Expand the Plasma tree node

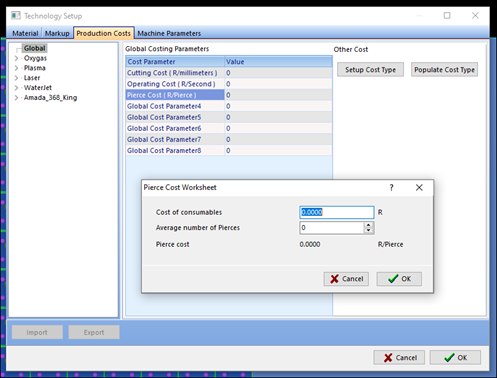16,68
